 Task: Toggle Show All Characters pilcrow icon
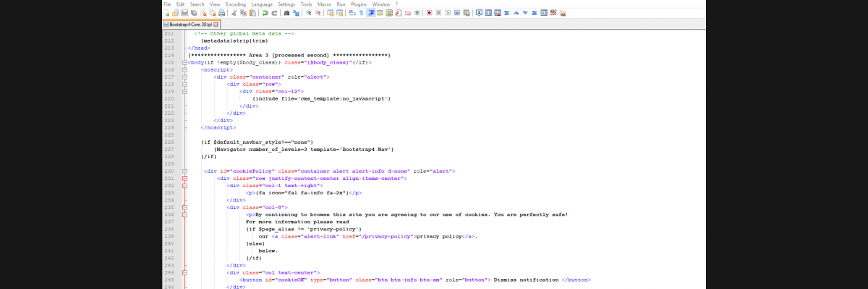[362, 13]
